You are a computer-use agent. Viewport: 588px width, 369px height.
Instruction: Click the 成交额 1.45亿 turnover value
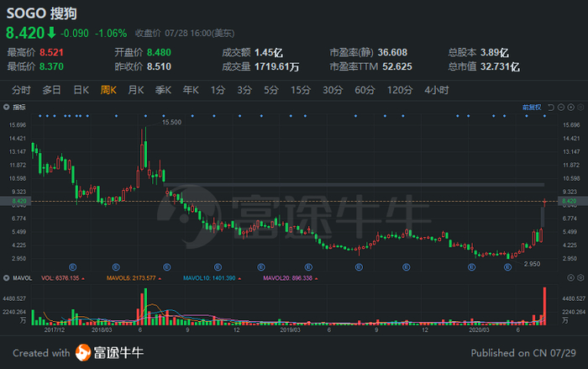click(269, 53)
